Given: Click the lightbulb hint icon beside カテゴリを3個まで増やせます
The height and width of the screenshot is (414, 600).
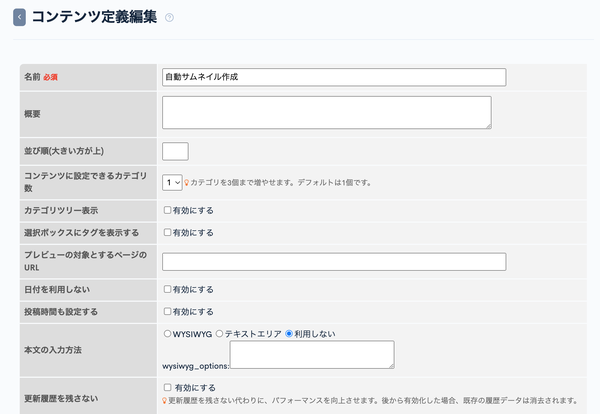Looking at the screenshot, I should [x=186, y=183].
